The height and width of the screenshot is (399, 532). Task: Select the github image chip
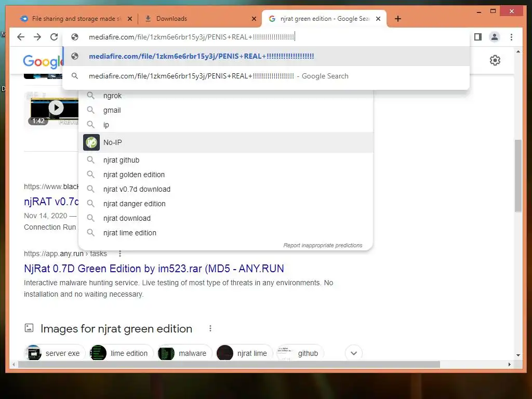pos(300,353)
